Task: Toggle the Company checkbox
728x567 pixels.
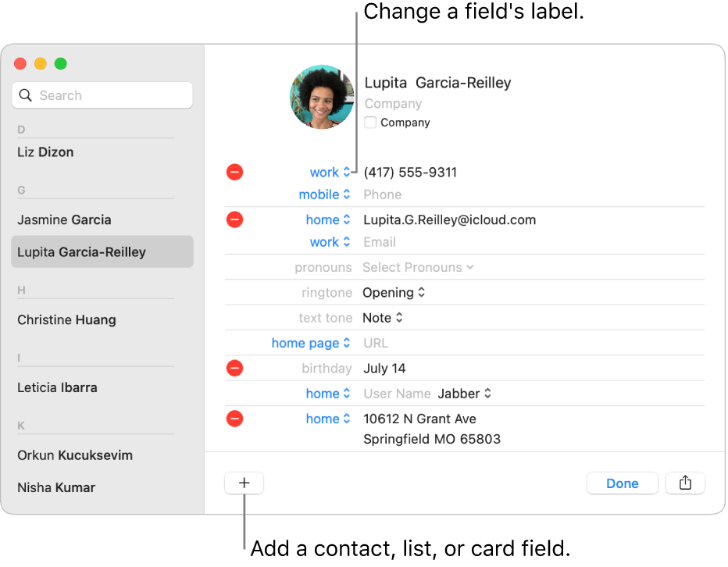Action: coord(371,123)
